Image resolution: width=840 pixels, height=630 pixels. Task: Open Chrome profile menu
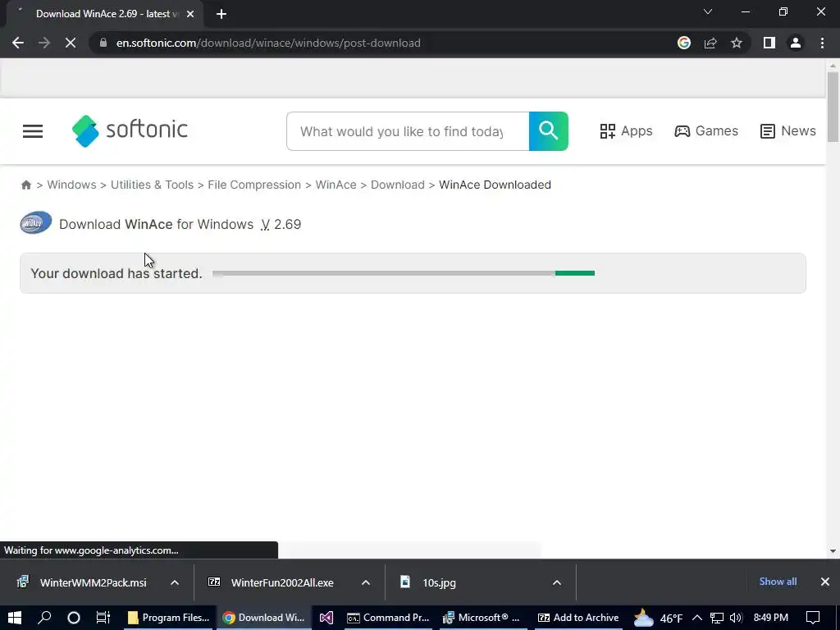click(796, 43)
